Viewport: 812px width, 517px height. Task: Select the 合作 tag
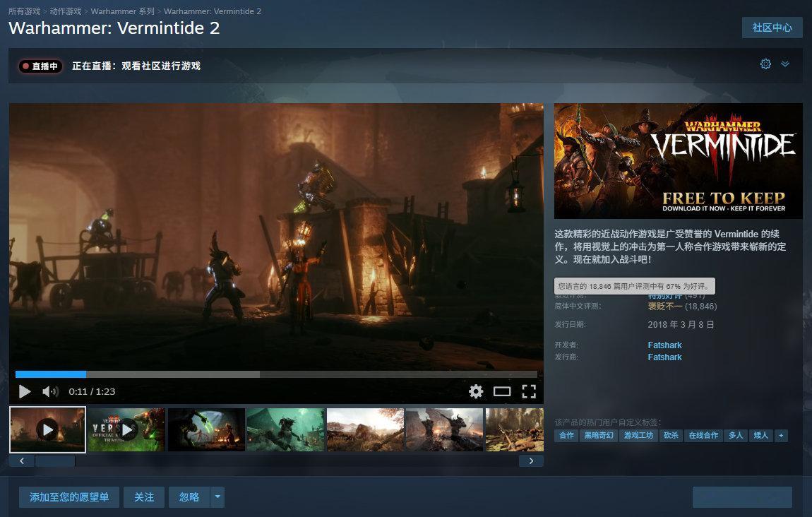[566, 435]
